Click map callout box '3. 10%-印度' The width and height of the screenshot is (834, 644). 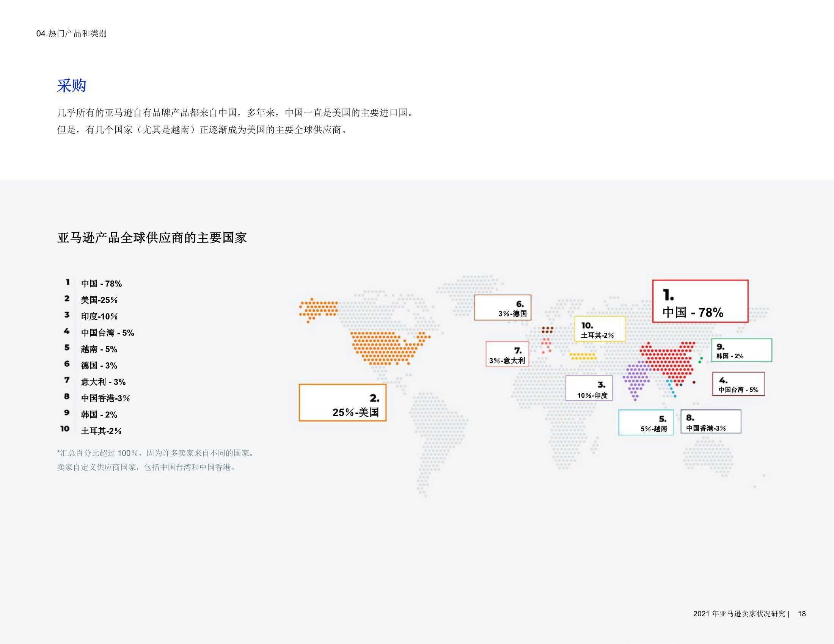pyautogui.click(x=589, y=388)
